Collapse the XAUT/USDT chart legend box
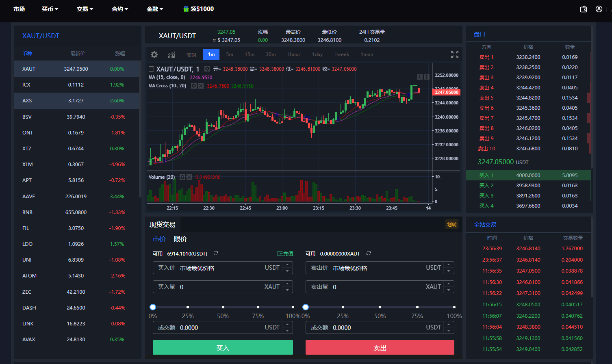The height and width of the screenshot is (364, 612). pyautogui.click(x=151, y=69)
